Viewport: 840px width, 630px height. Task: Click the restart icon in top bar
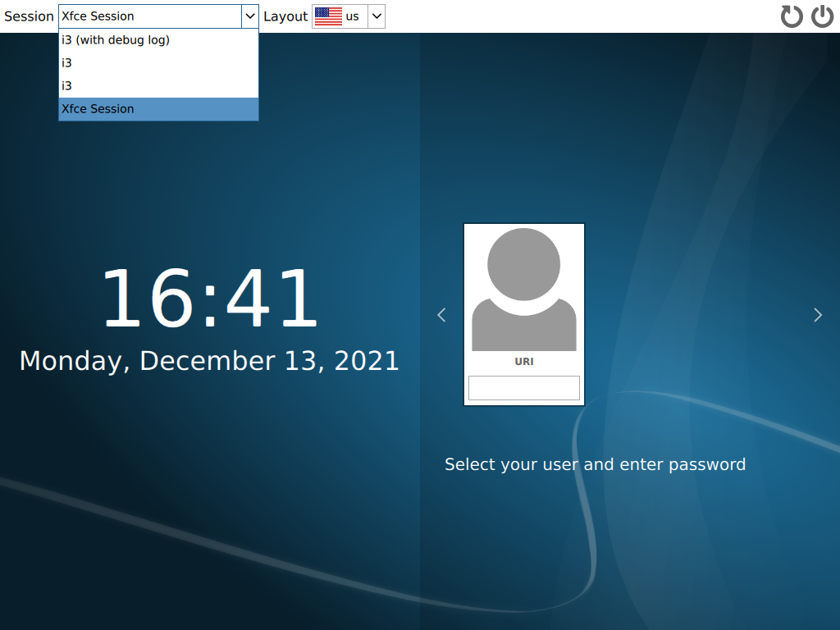(792, 16)
